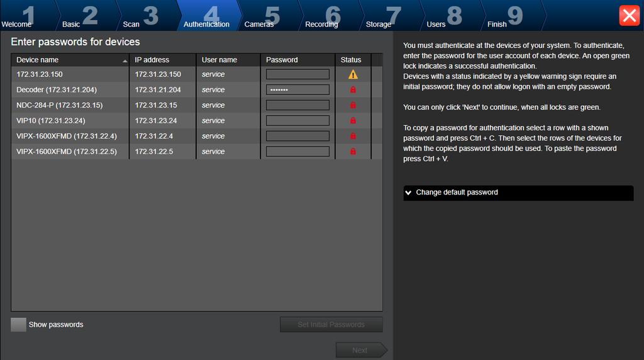This screenshot has height=360, width=644.
Task: Select step 4 Authentication tab
Action: pos(208,16)
